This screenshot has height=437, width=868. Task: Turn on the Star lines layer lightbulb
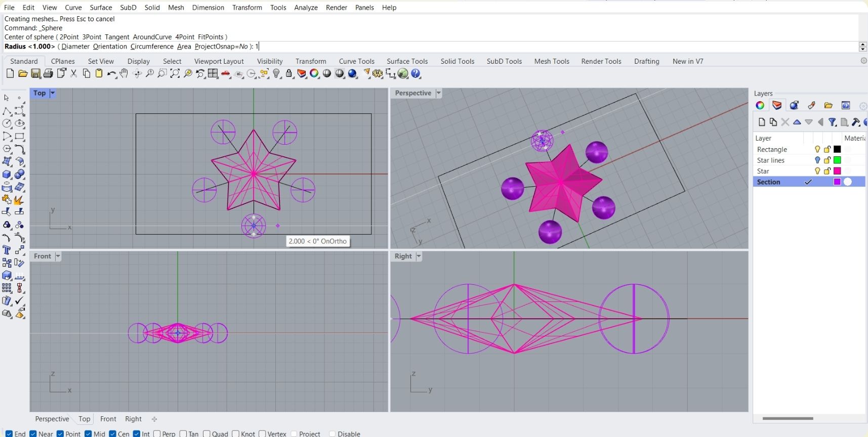[x=817, y=160]
